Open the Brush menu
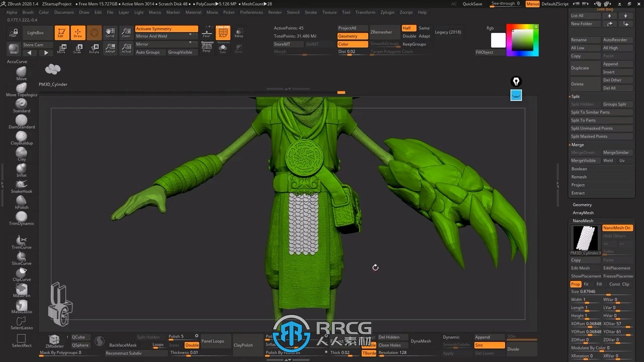This screenshot has height=362, width=644. click(x=28, y=12)
